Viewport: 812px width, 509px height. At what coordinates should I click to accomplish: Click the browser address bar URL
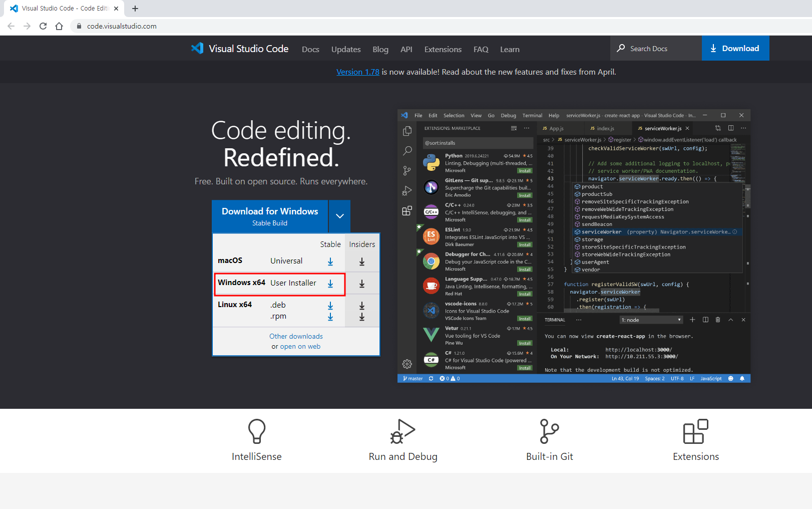122,26
